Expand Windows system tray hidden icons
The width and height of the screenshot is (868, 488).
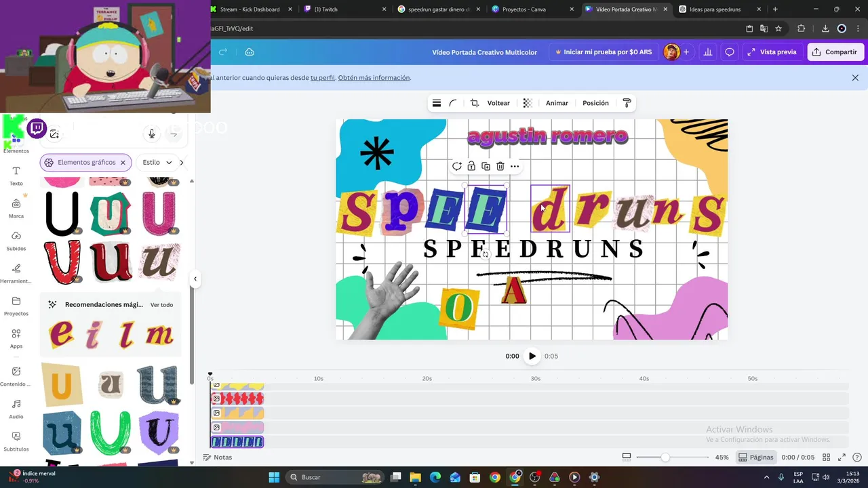click(767, 477)
